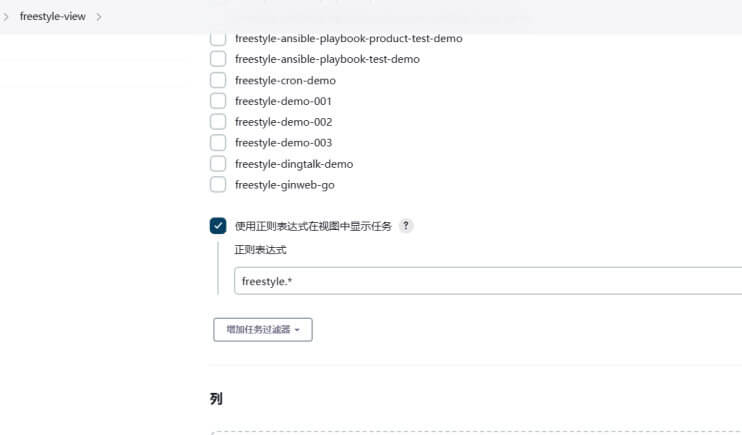Check freestyle-ansible-playbook-product-test-demo job
This screenshot has width=742, height=435.
218,39
